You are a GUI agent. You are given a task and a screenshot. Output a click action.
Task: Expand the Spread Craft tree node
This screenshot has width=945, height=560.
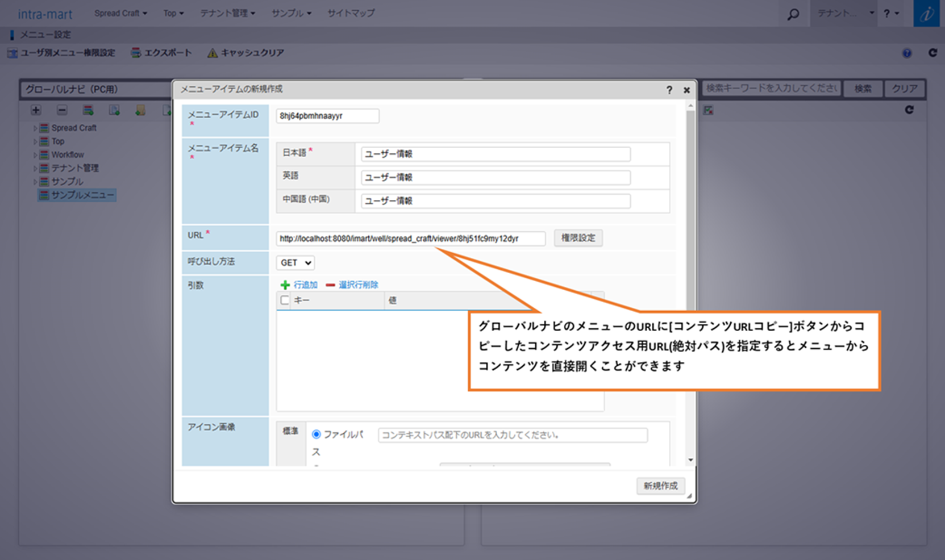click(35, 128)
